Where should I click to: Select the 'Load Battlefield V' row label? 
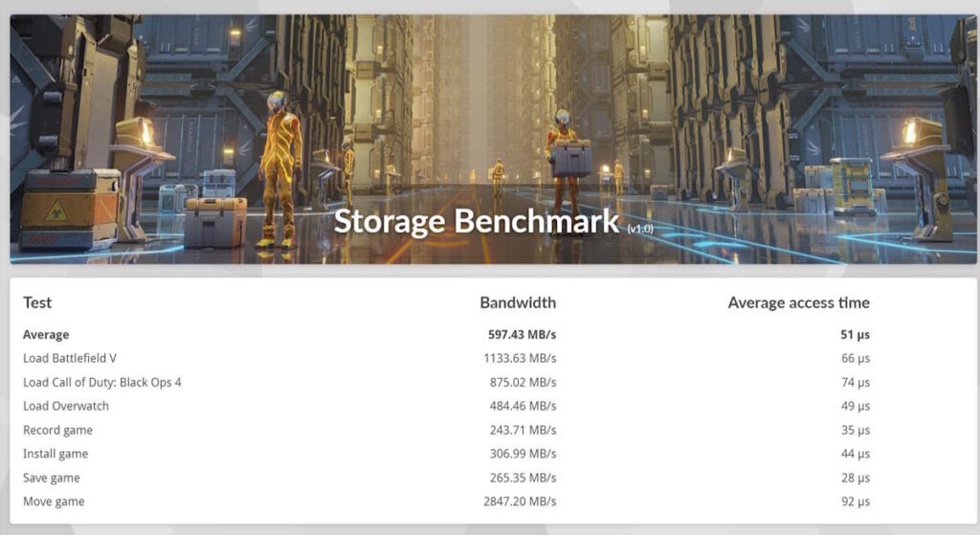(70, 358)
